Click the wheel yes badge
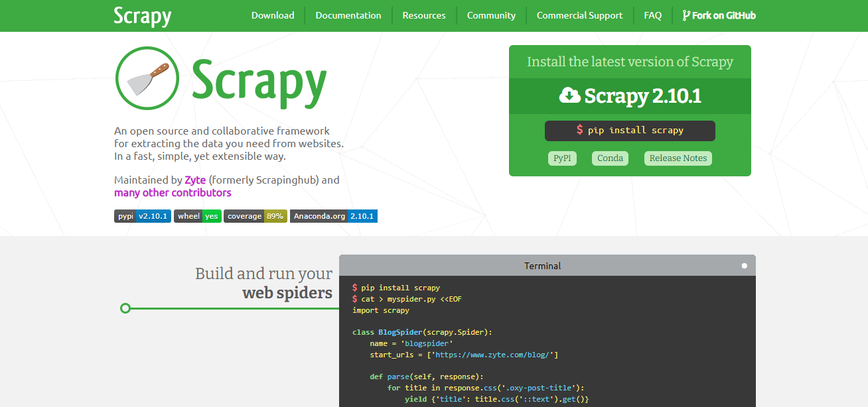The height and width of the screenshot is (407, 868). click(x=198, y=216)
